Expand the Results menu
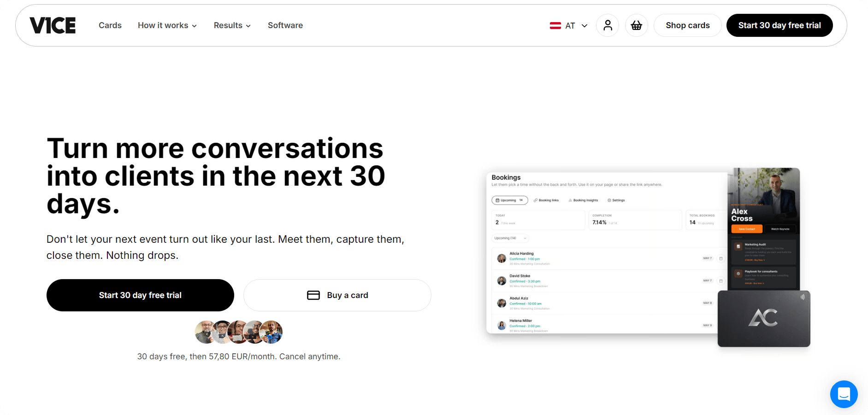The width and height of the screenshot is (868, 415). click(x=232, y=25)
